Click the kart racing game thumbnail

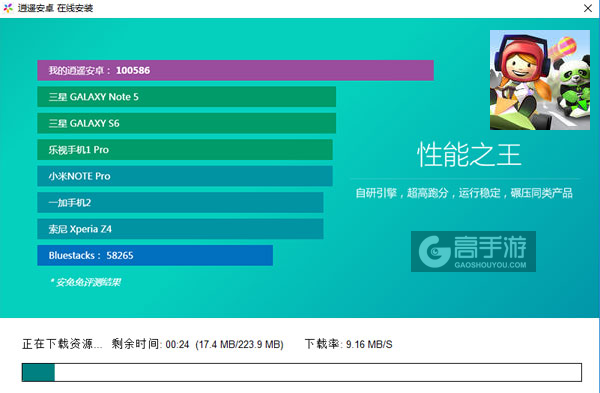pos(540,80)
